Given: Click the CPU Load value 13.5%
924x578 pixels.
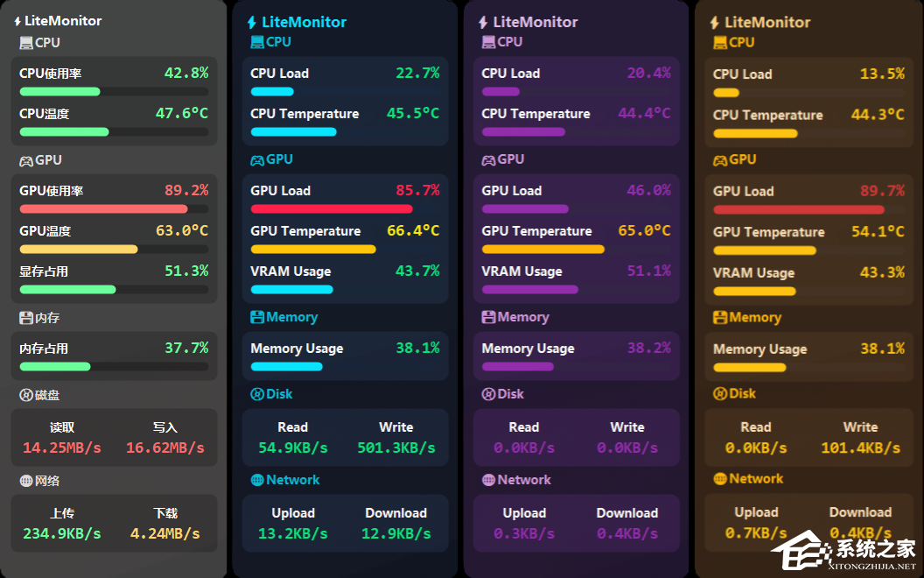Looking at the screenshot, I should [882, 74].
